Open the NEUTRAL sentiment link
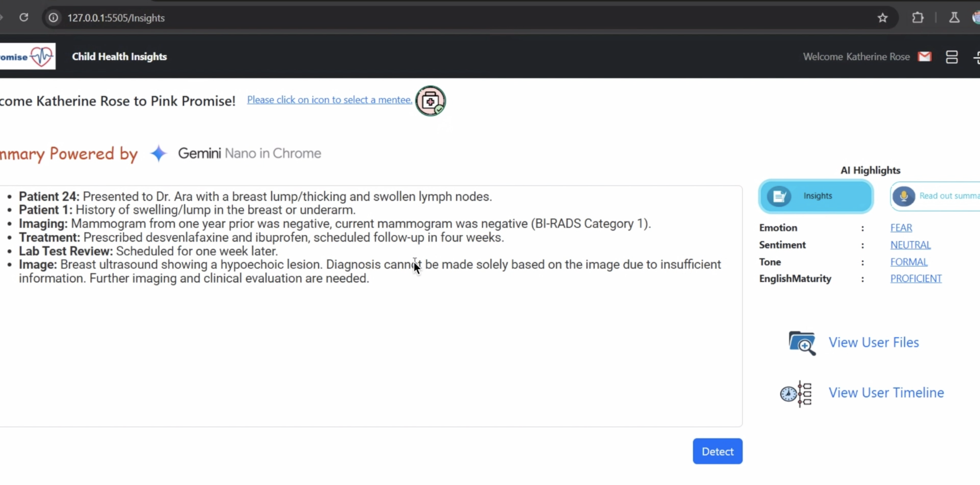The image size is (980, 485). 910,245
